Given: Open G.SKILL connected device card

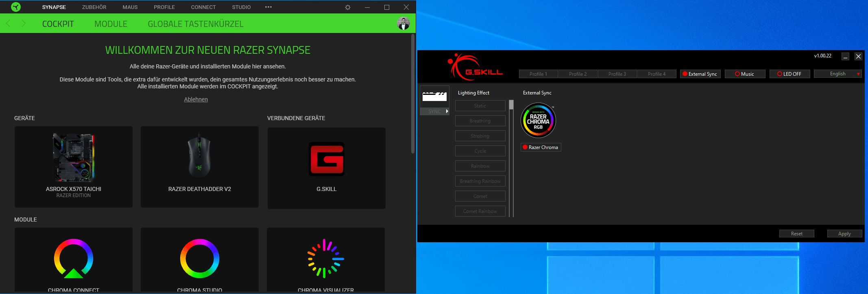Looking at the screenshot, I should click(327, 168).
